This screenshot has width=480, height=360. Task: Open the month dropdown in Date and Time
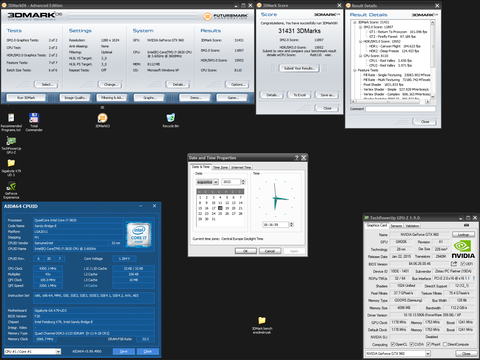pyautogui.click(x=216, y=182)
